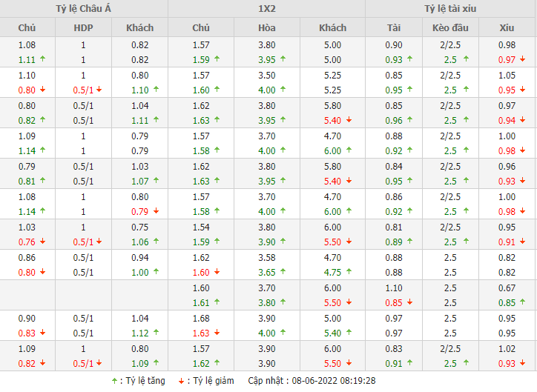Screen dimensions: 537x392
Task: Click the Cập nhật timestamp text
Action: pos(312,380)
